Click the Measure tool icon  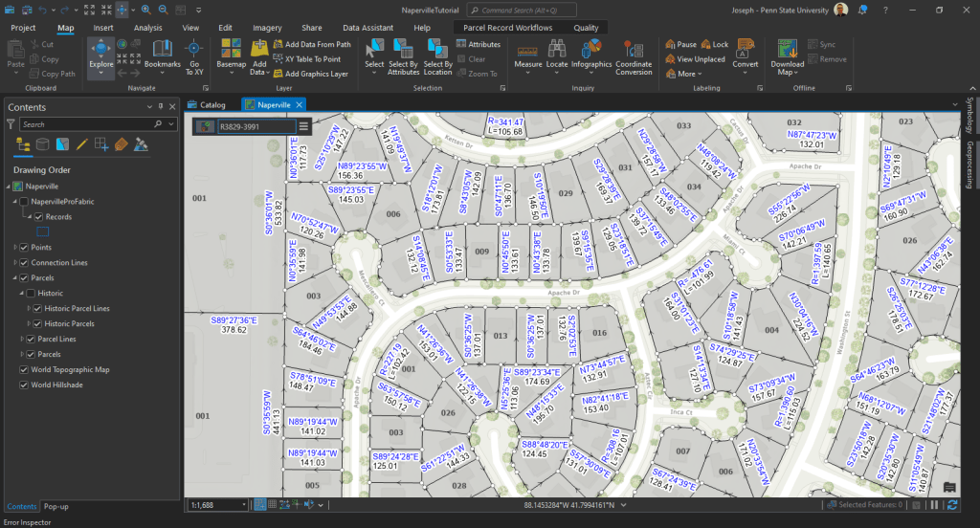pyautogui.click(x=527, y=51)
